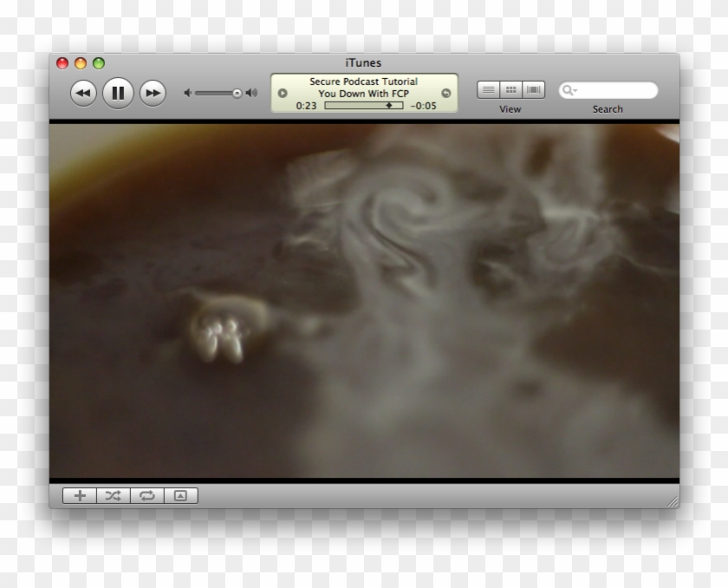This screenshot has width=728, height=588.
Task: Rewind to the previous track
Action: 84,91
